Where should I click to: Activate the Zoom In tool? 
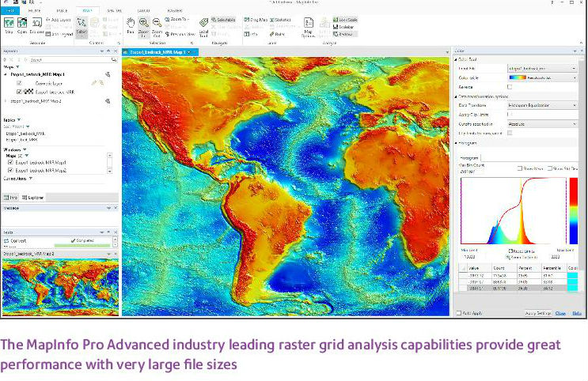click(x=143, y=27)
